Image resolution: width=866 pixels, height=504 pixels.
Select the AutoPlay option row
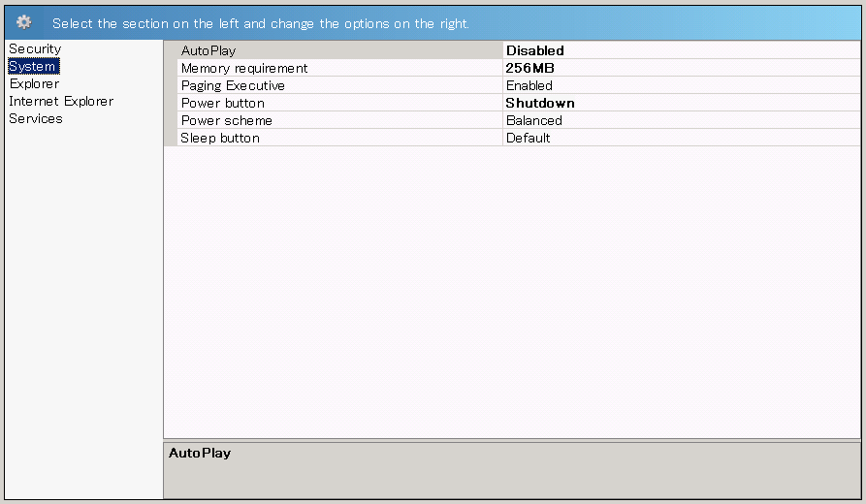click(x=339, y=50)
